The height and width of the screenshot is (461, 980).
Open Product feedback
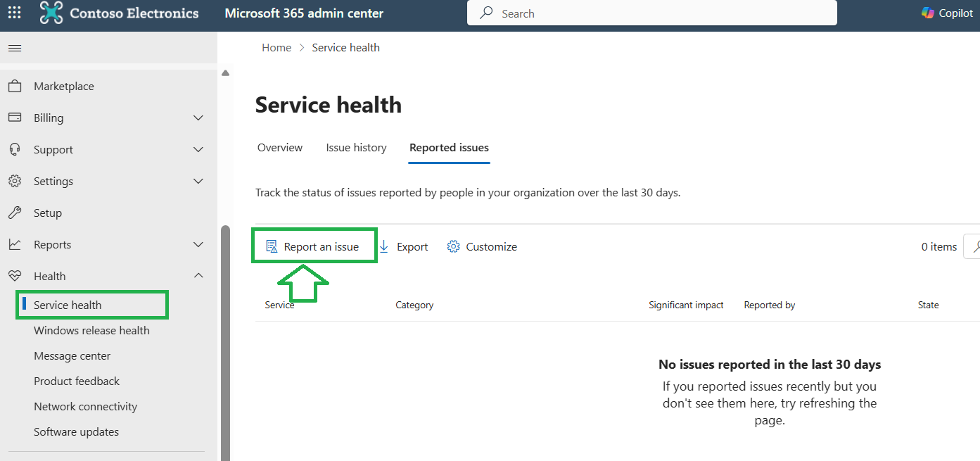coord(77,381)
